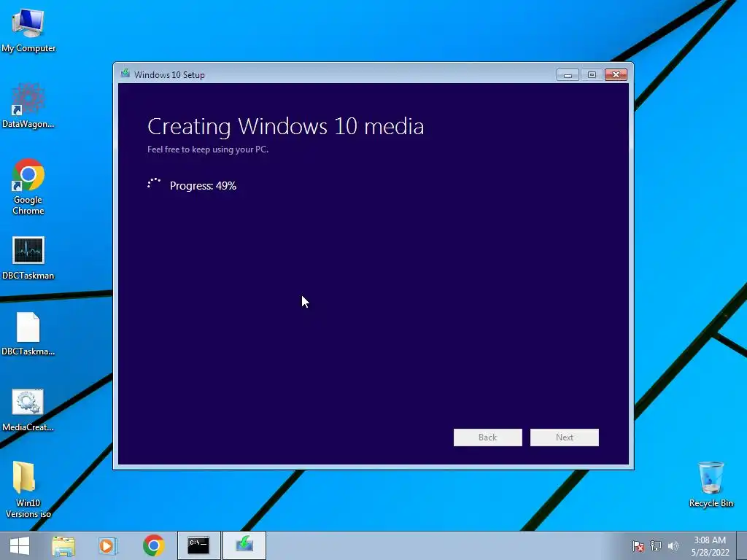Open Chrome from the taskbar
The width and height of the screenshot is (747, 560).
(x=153, y=545)
